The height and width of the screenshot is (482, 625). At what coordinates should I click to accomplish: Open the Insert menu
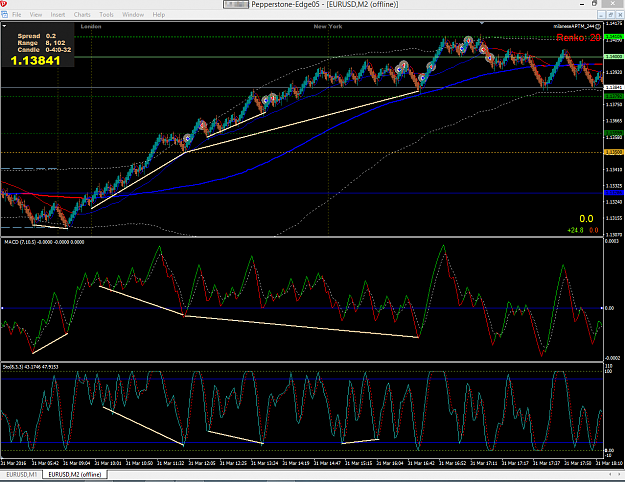point(58,15)
